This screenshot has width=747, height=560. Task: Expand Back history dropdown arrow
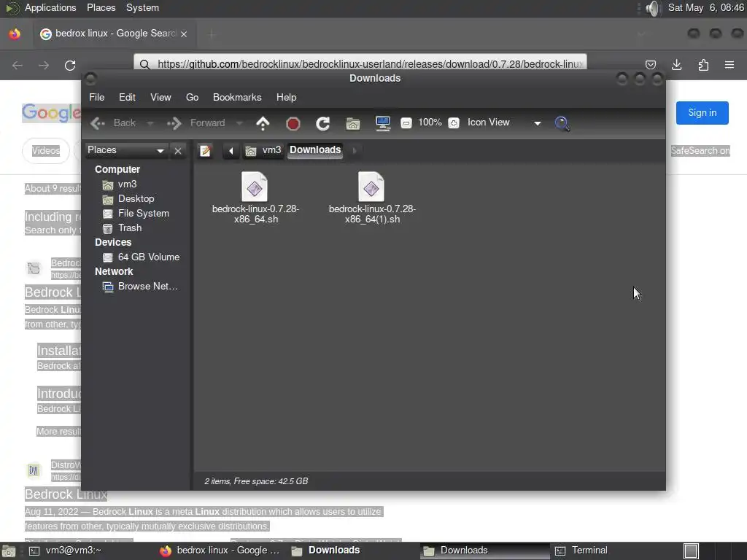point(150,123)
